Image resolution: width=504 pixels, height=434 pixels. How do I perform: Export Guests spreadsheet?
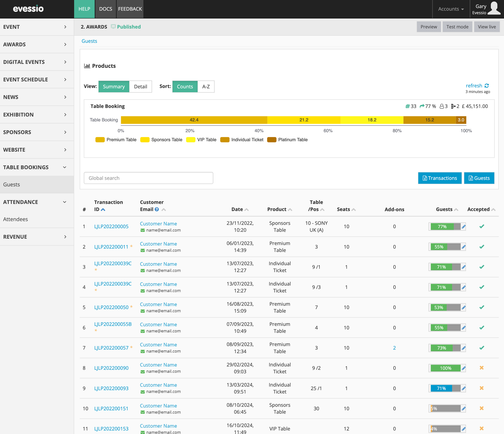(479, 178)
